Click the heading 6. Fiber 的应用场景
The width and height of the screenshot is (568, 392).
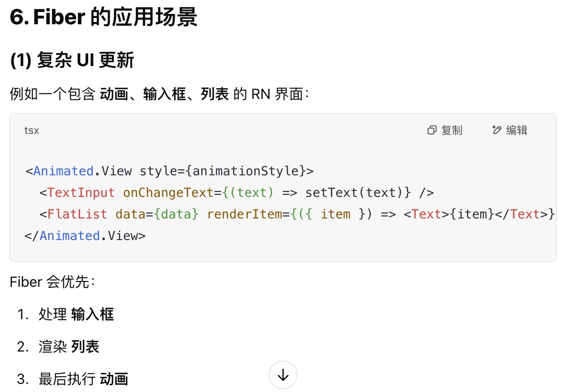point(104,18)
